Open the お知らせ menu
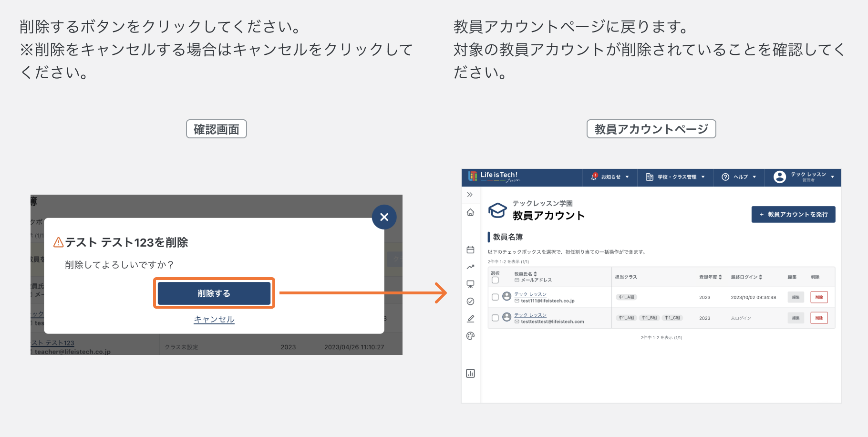This screenshot has height=437, width=868. 610,177
